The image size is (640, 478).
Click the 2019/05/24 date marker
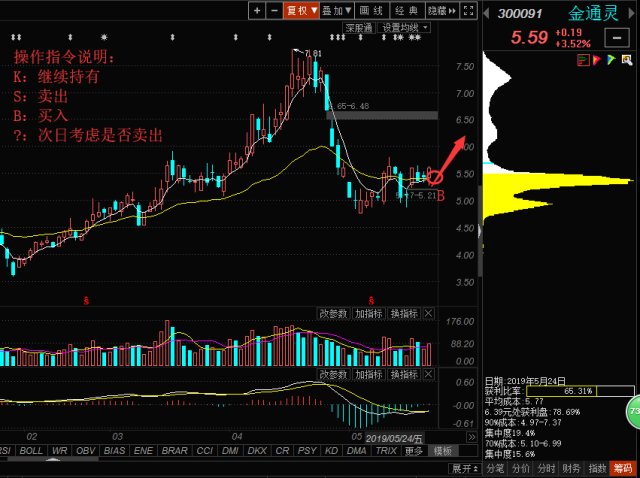pos(394,439)
